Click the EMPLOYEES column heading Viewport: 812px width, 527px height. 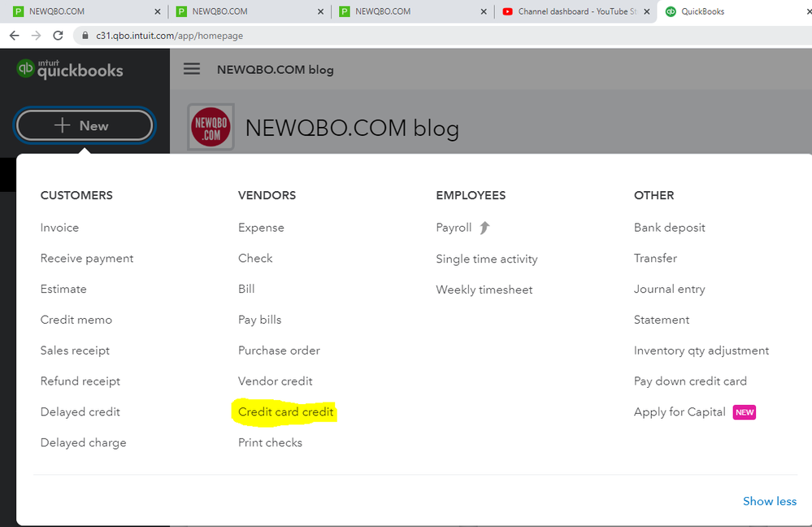(x=471, y=195)
